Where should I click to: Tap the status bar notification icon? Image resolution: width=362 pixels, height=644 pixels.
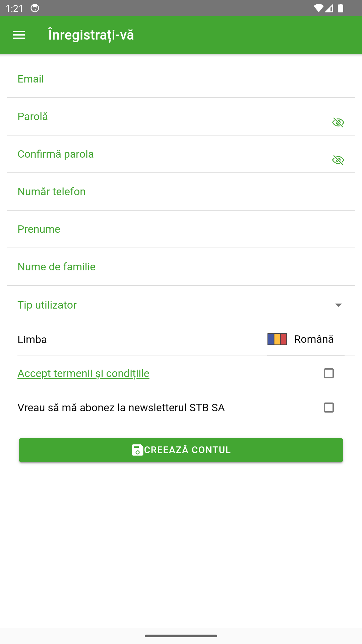(x=35, y=8)
